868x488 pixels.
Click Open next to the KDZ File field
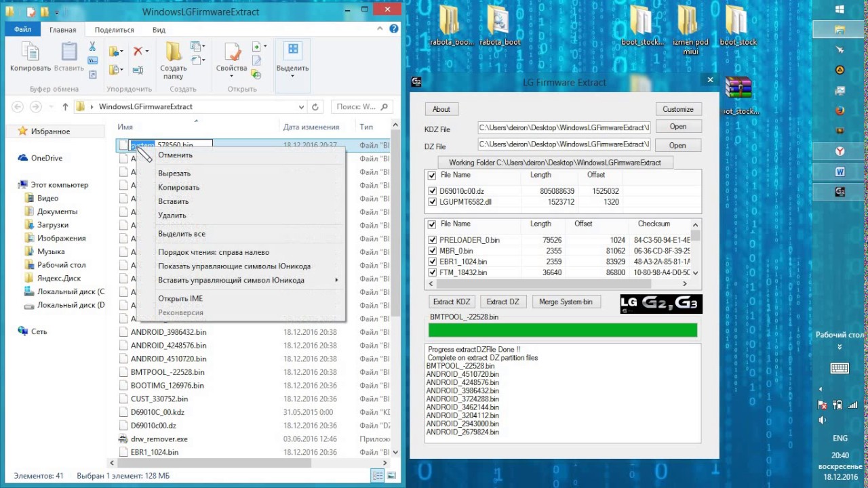[x=678, y=127]
